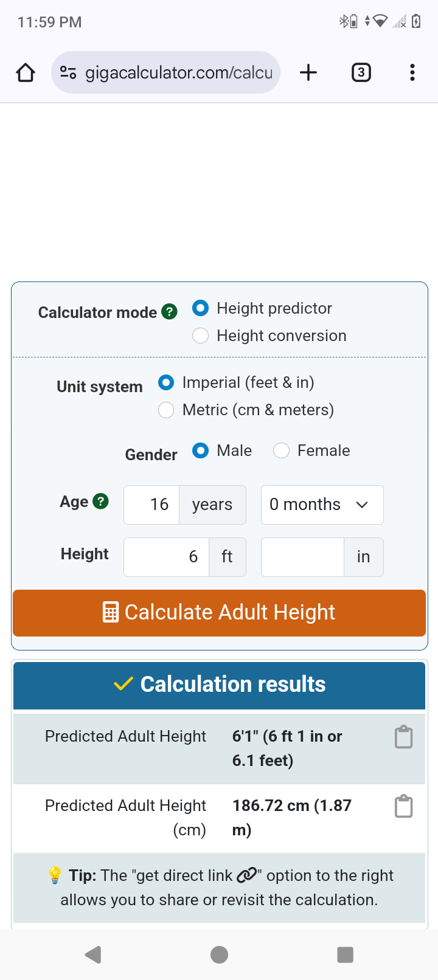The image size is (438, 980).
Task: Choose Metric (cm & meters) unit system
Action: pos(166,410)
